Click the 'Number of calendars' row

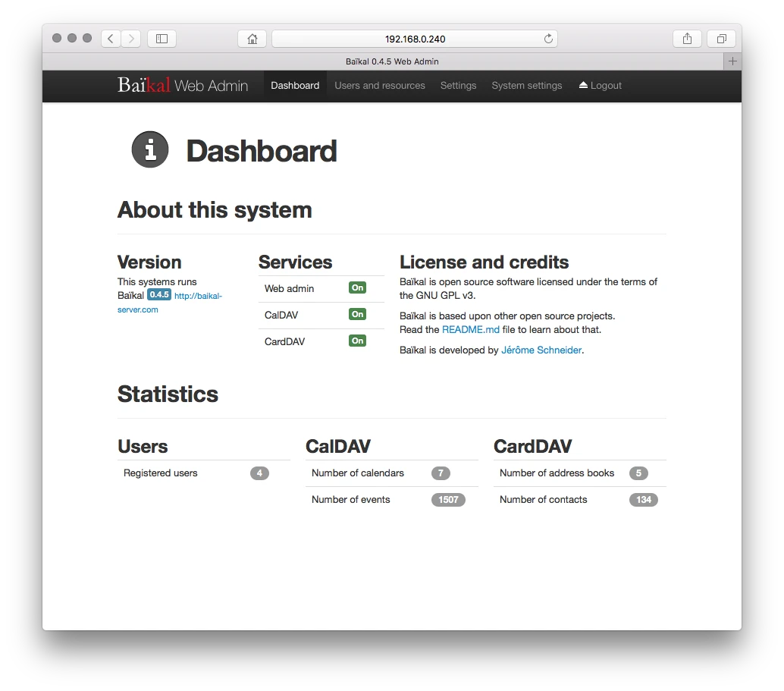[391, 473]
